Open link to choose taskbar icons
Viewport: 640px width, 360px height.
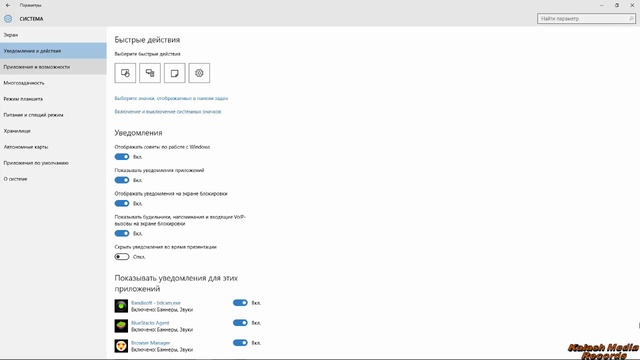click(x=171, y=98)
